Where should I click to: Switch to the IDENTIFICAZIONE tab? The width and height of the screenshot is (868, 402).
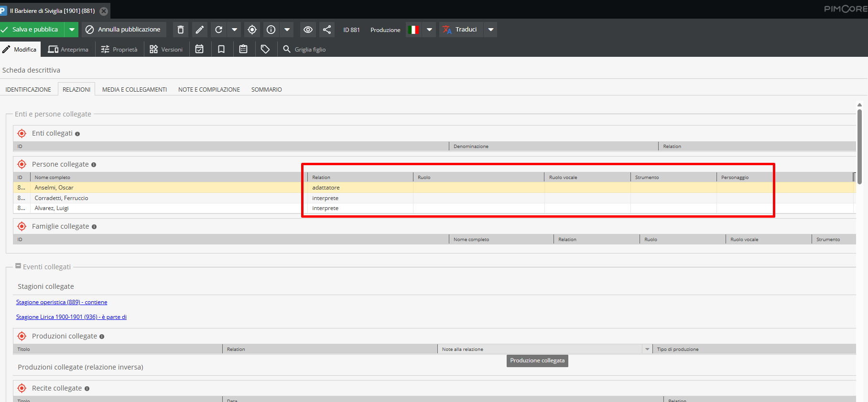click(28, 89)
